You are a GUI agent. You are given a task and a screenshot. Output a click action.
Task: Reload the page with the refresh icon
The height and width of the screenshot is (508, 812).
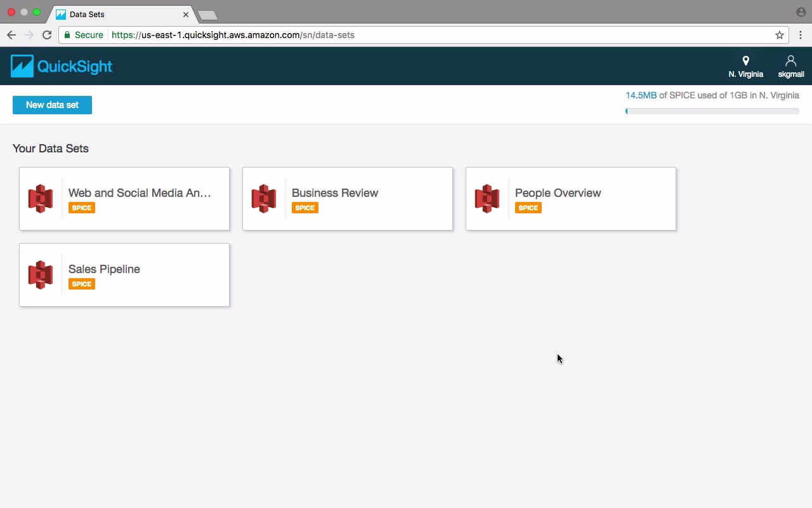(x=47, y=35)
